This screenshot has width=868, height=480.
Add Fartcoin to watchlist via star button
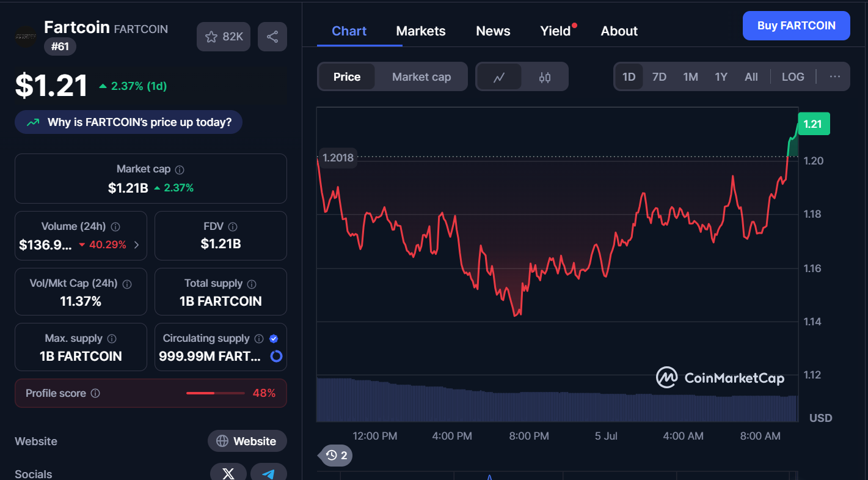(224, 37)
